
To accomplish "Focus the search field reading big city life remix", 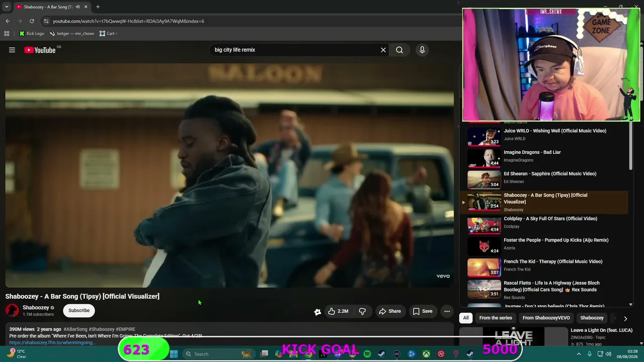I will pyautogui.click(x=294, y=50).
